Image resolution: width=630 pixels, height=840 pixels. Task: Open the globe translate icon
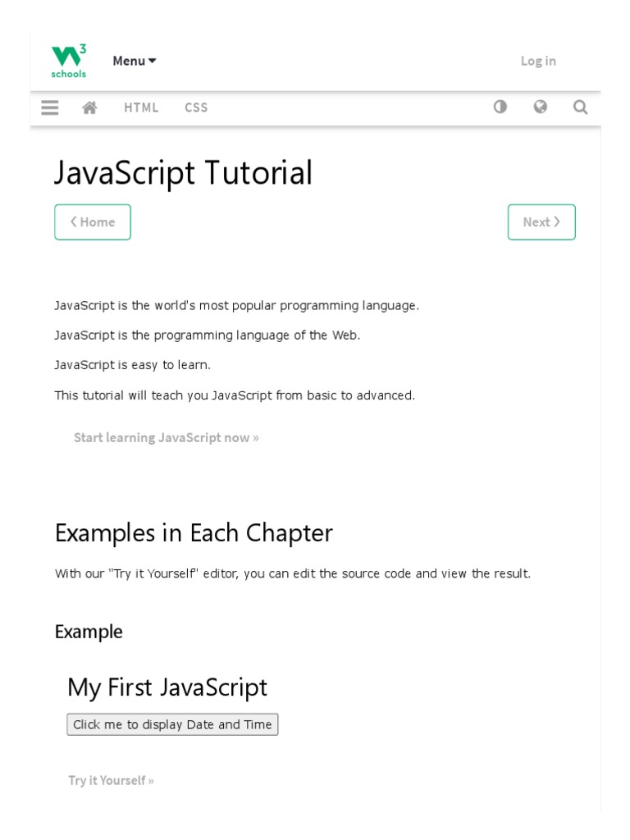point(540,107)
